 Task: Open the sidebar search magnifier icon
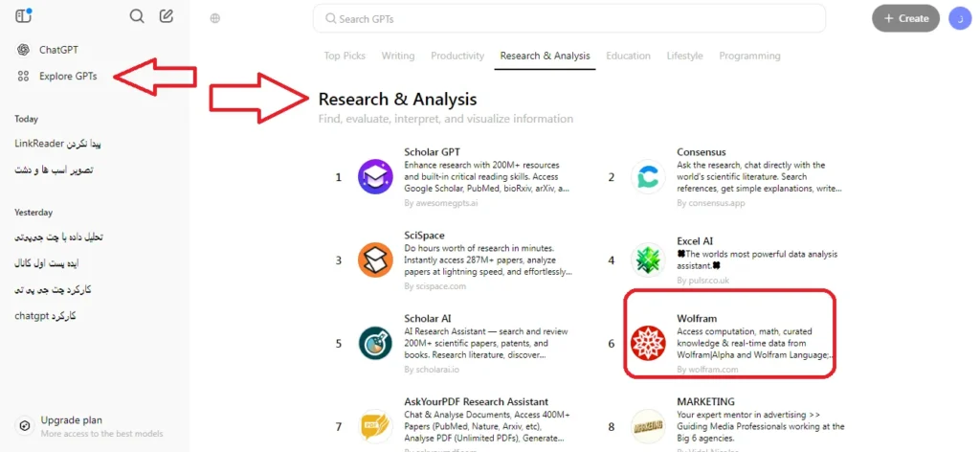(x=136, y=16)
